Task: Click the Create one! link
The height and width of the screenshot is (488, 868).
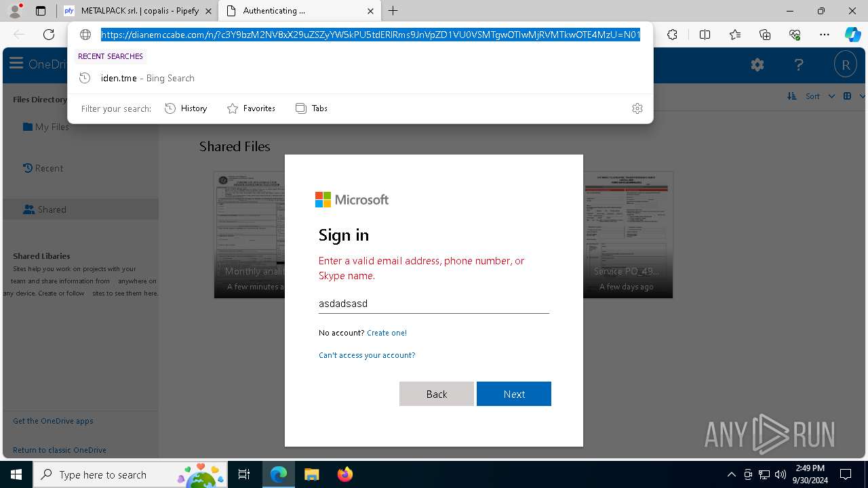Action: pyautogui.click(x=387, y=333)
